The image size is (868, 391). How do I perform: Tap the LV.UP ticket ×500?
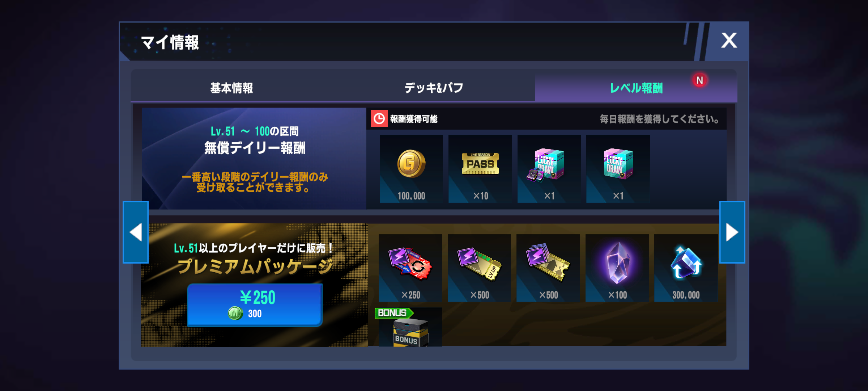pos(479,268)
